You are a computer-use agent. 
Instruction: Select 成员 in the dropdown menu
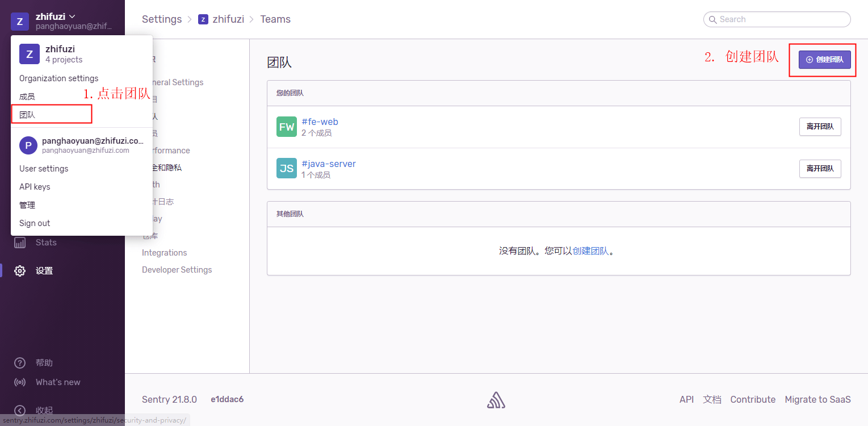point(27,97)
